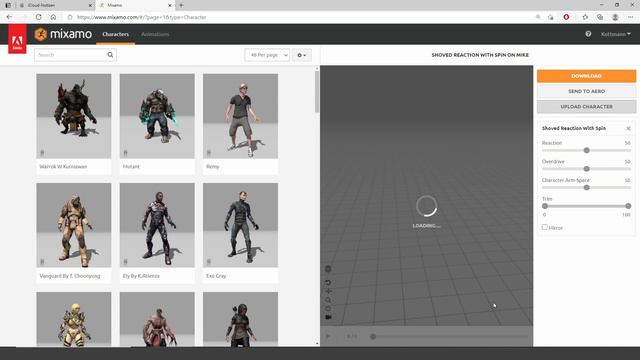This screenshot has height=360, width=640.
Task: Close the Shoved Reaction With Spin panel
Action: (628, 129)
